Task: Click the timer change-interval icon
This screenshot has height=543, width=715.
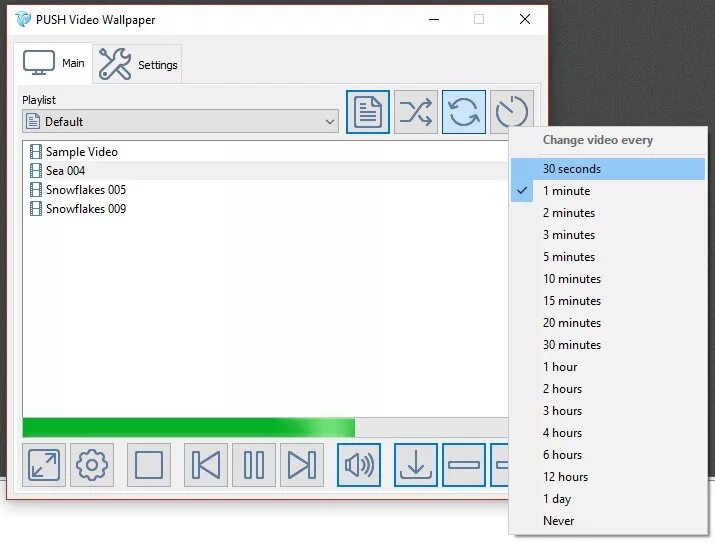Action: point(512,110)
